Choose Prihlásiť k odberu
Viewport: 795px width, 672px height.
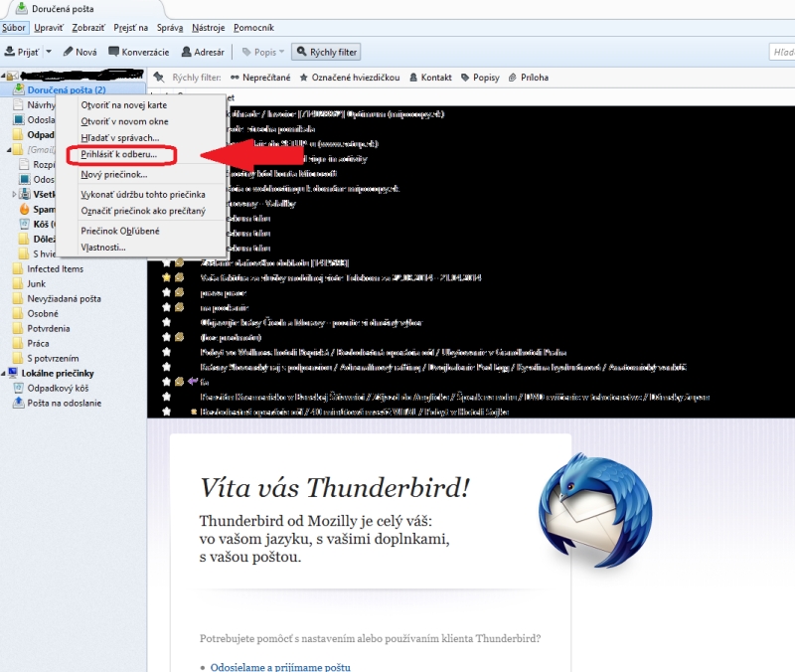click(x=119, y=154)
